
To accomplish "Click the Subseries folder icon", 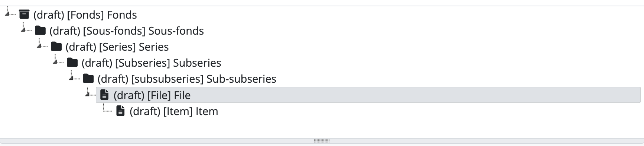I will pos(72,63).
